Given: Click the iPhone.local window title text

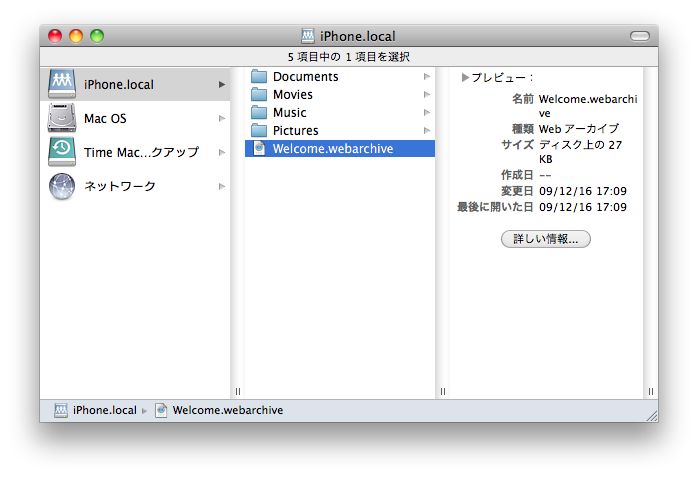Looking at the screenshot, I should click(x=357, y=36).
